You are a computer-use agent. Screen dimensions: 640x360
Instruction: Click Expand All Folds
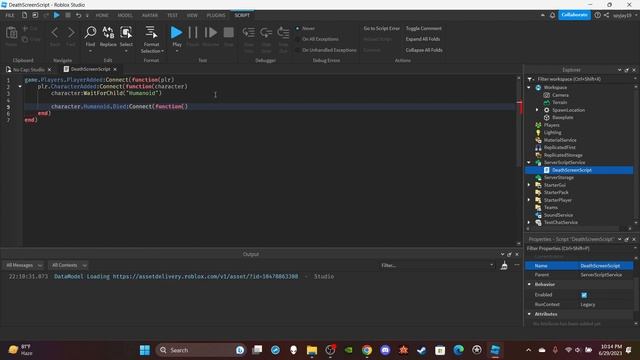click(x=422, y=39)
